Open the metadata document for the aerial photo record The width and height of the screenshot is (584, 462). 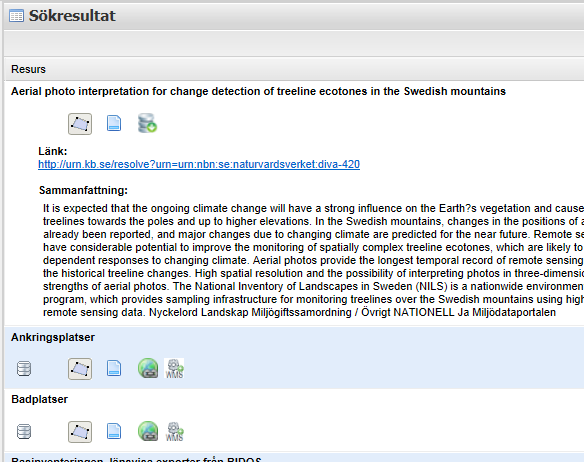click(114, 123)
